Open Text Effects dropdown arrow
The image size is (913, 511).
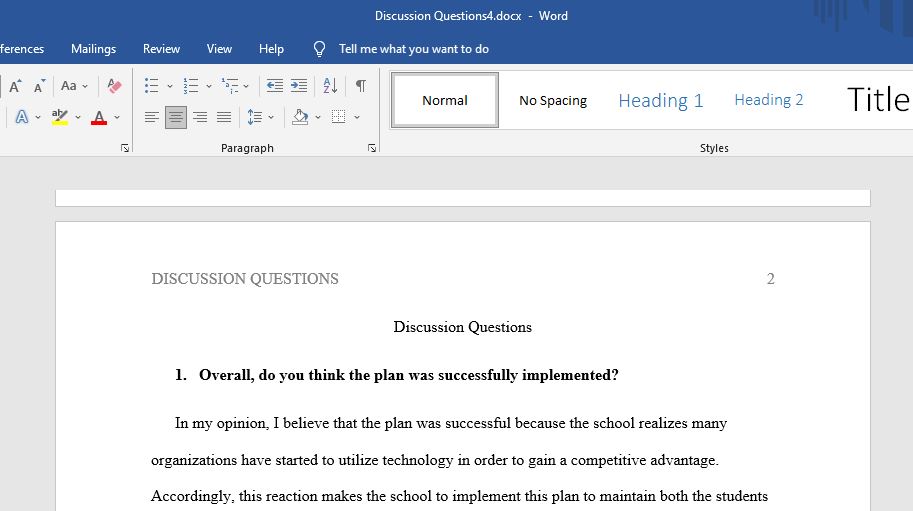click(x=38, y=117)
